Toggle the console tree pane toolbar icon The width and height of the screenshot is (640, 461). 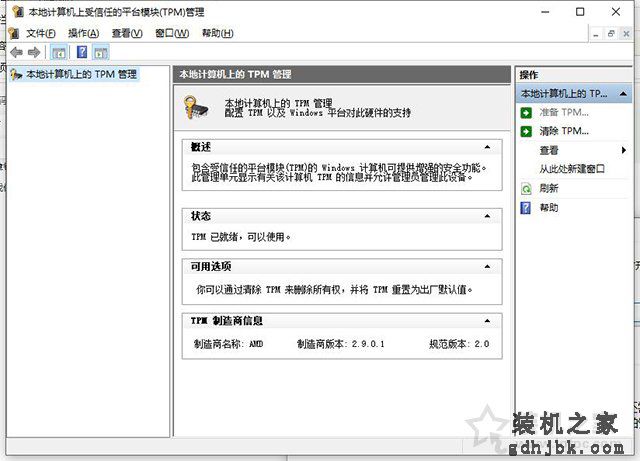click(59, 52)
